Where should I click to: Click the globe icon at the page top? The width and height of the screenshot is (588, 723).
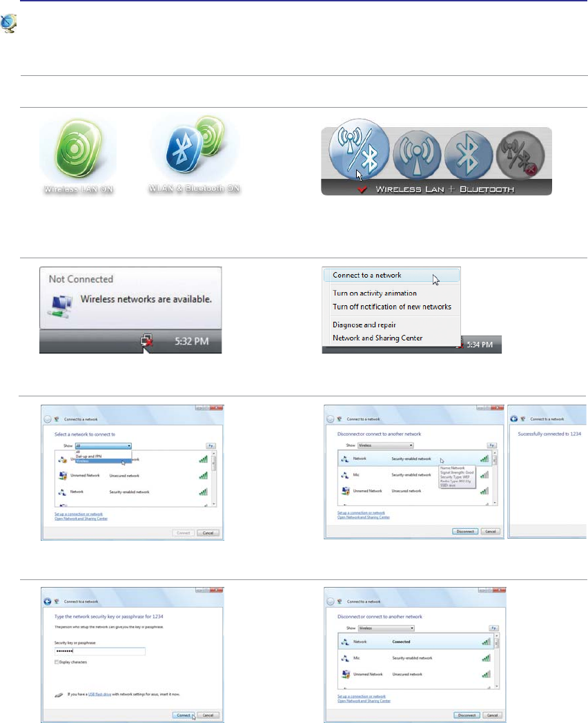pyautogui.click(x=8, y=23)
